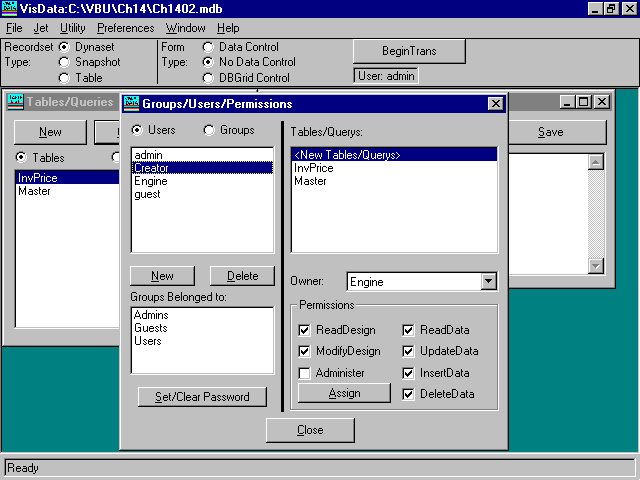Enable the Administer permission checkbox
The height and width of the screenshot is (480, 640).
click(305, 373)
